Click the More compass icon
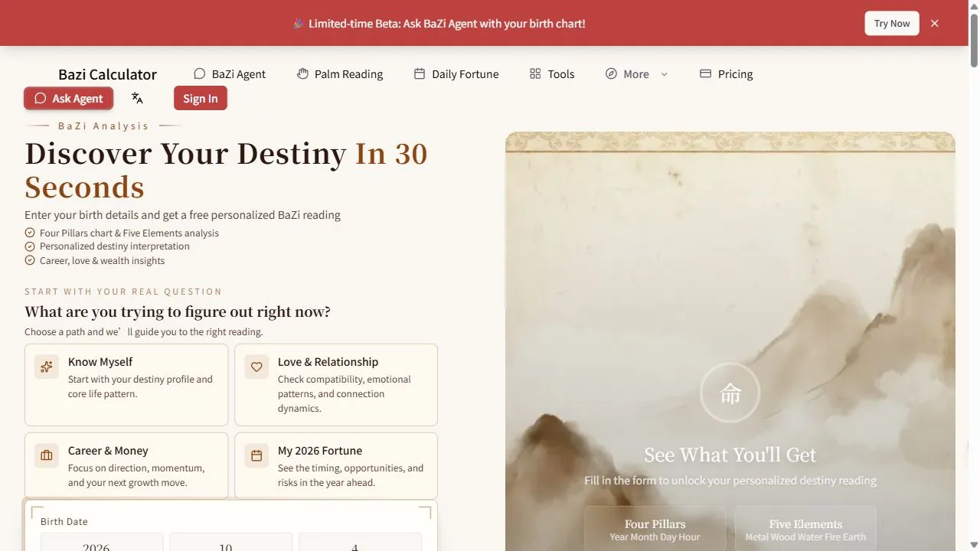This screenshot has width=980, height=551. [611, 73]
